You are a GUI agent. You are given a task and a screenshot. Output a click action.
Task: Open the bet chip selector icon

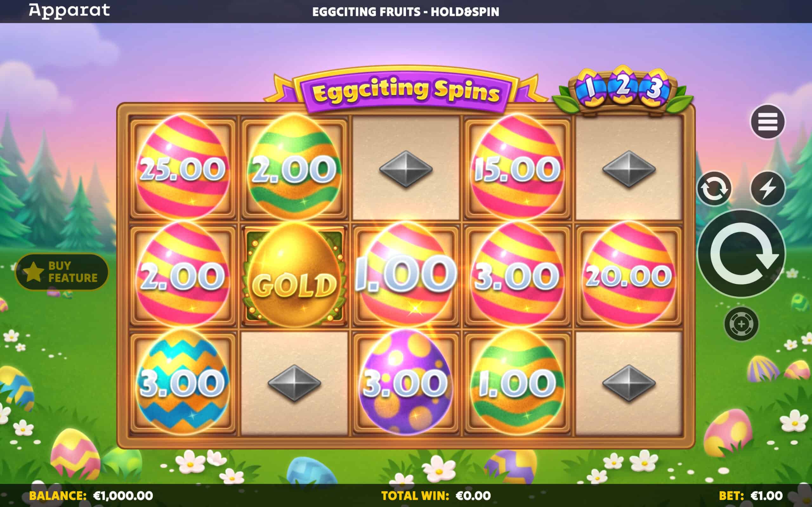(x=741, y=324)
